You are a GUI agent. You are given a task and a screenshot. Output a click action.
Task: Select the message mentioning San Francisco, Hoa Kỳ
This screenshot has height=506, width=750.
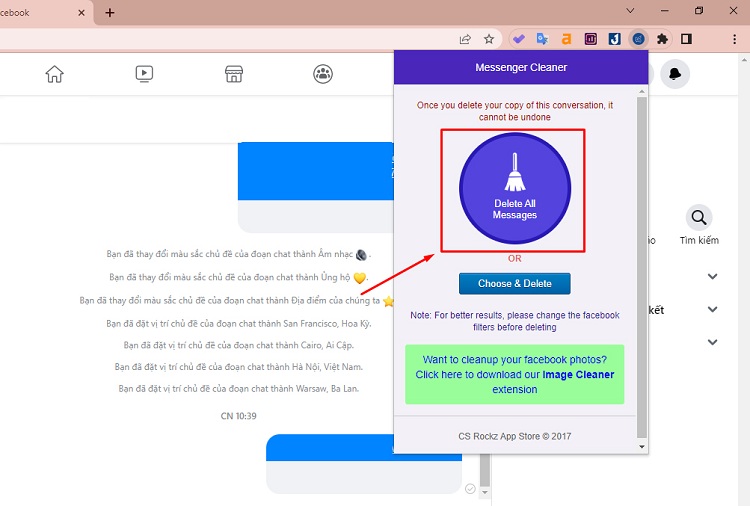239,324
